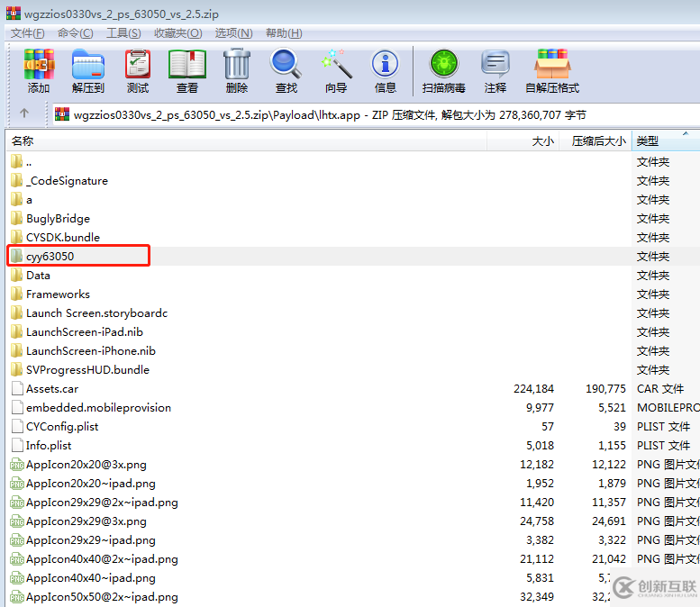Open the 命令(C) menu
This screenshot has height=607, width=700.
76,33
